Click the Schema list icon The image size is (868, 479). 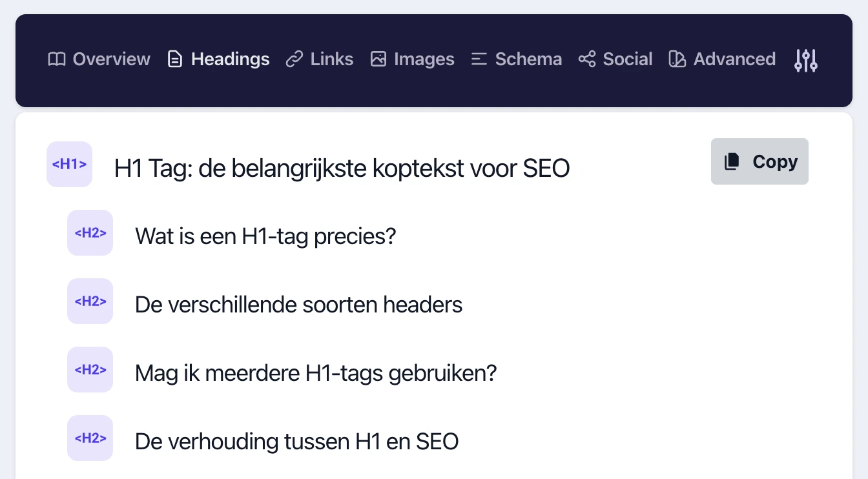[479, 59]
